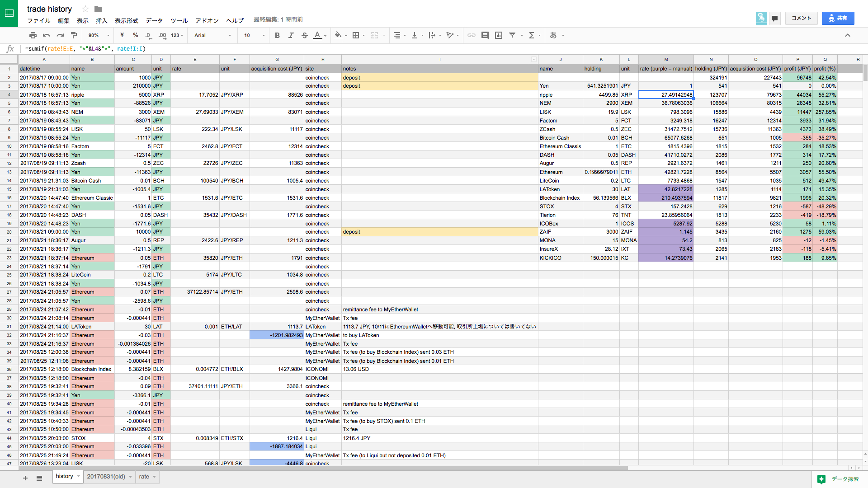Image resolution: width=868 pixels, height=488 pixels.
Task: Click the functions sigma icon
Action: (532, 35)
